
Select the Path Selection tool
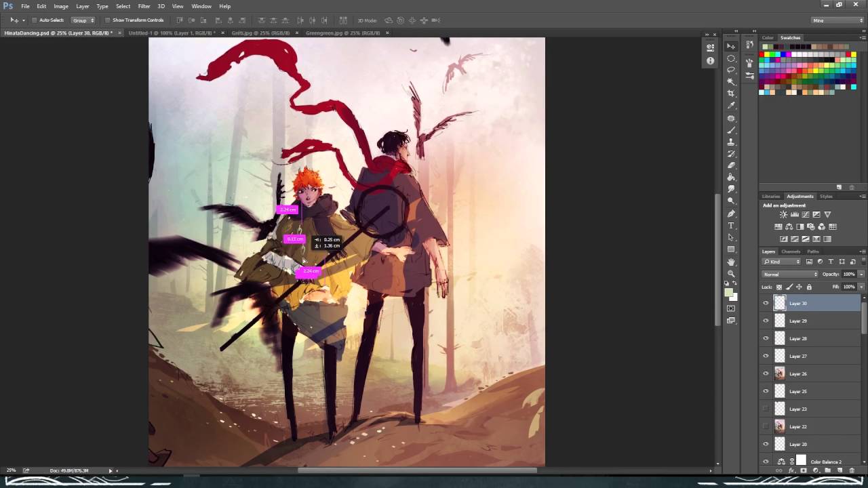pos(731,237)
